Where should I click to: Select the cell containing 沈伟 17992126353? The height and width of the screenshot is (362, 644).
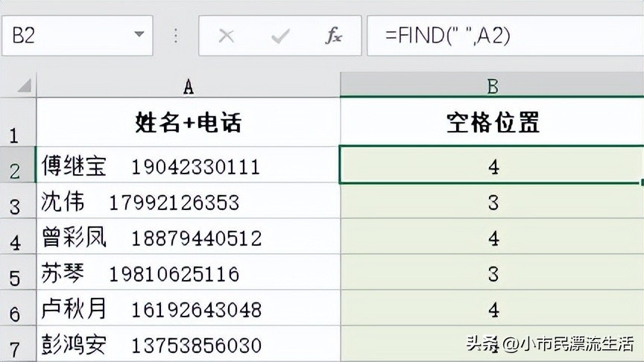(x=189, y=202)
